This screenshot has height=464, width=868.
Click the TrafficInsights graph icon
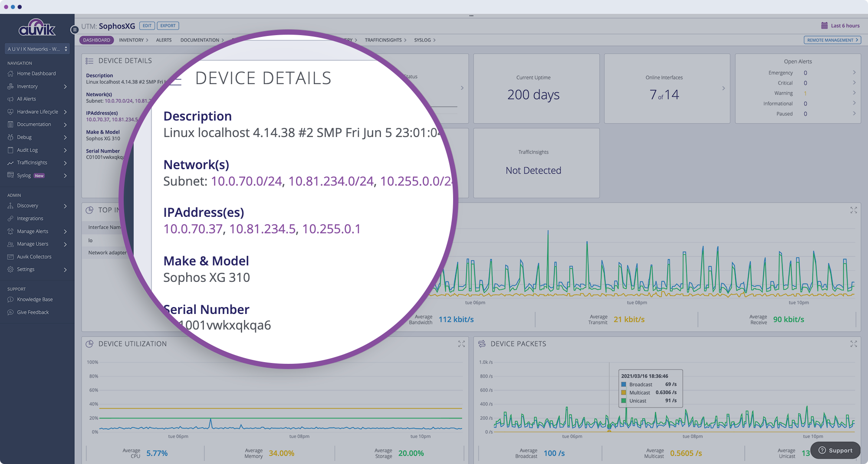[x=11, y=163]
